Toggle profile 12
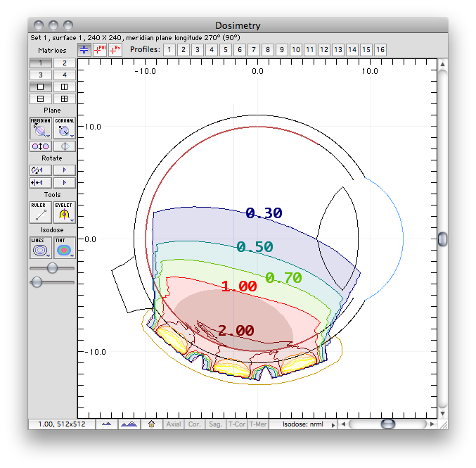This screenshot has height=468, width=476. pyautogui.click(x=324, y=50)
